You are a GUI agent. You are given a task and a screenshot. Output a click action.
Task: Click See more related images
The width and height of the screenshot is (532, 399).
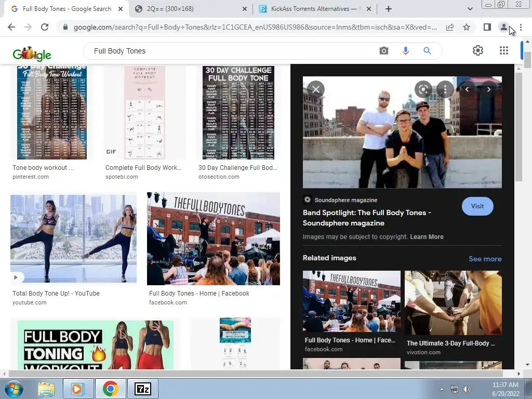point(485,259)
